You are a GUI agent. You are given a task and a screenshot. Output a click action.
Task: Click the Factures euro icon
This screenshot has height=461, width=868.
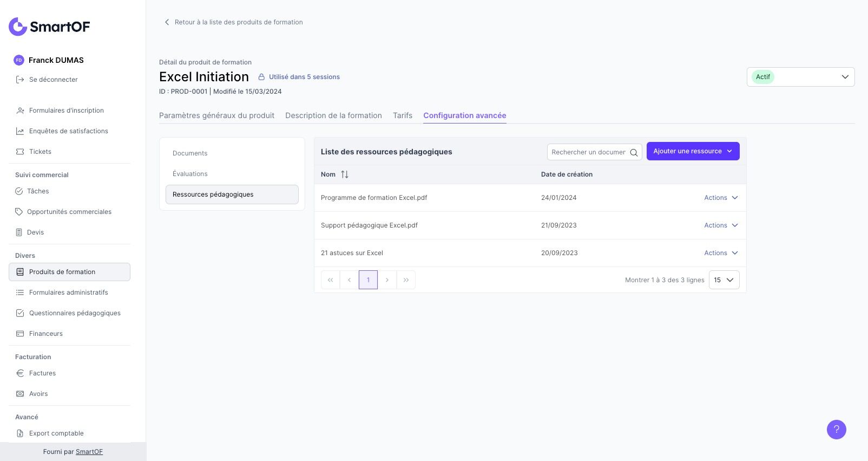tap(20, 373)
